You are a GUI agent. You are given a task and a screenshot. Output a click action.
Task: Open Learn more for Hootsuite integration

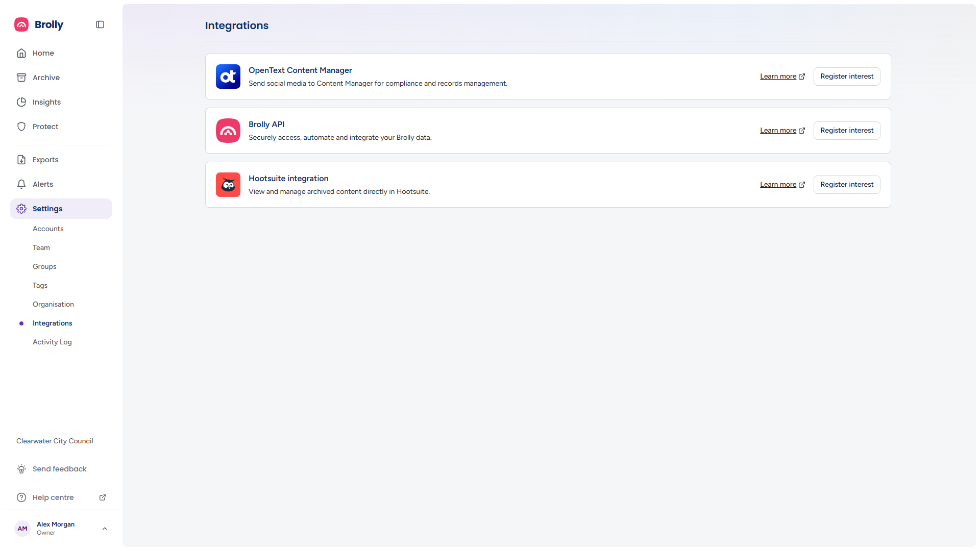pyautogui.click(x=782, y=185)
